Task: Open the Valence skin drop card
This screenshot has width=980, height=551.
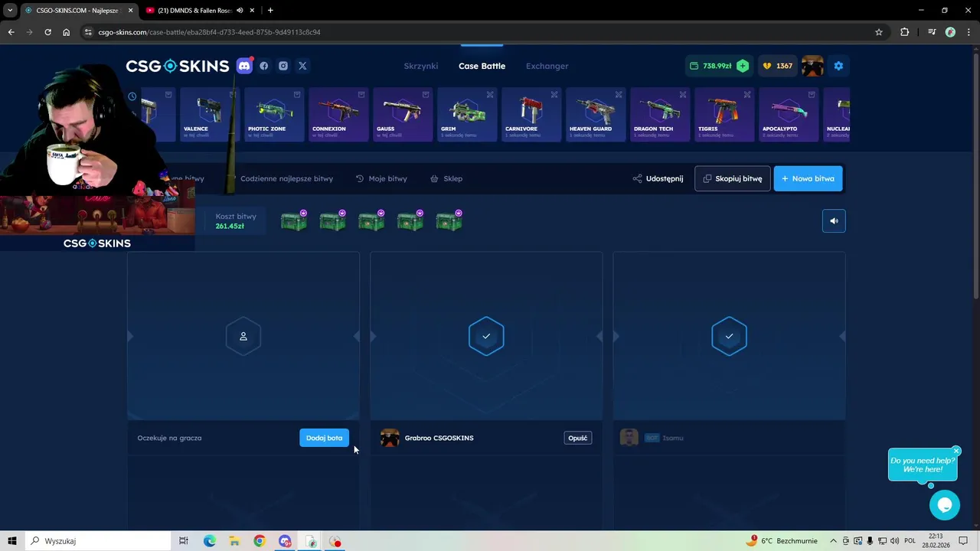Action: click(x=209, y=115)
